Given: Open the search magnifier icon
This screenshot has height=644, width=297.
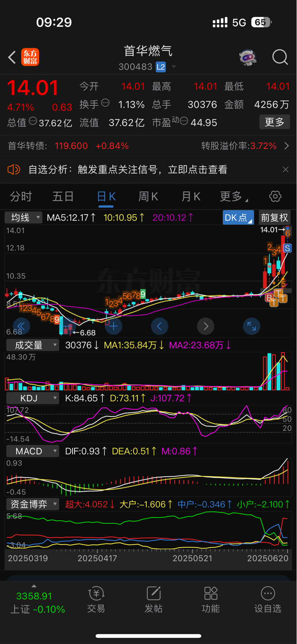Looking at the screenshot, I should coord(280,57).
